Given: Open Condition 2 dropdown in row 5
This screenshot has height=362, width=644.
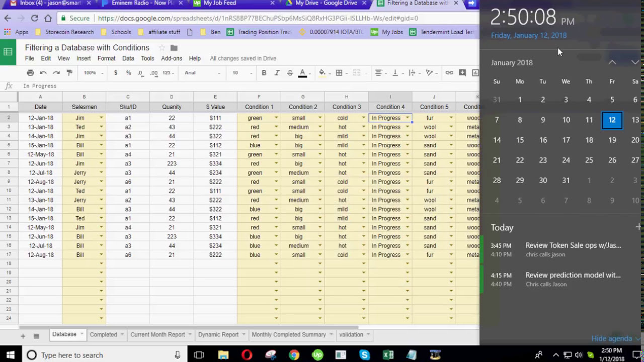Looking at the screenshot, I should tap(319, 145).
